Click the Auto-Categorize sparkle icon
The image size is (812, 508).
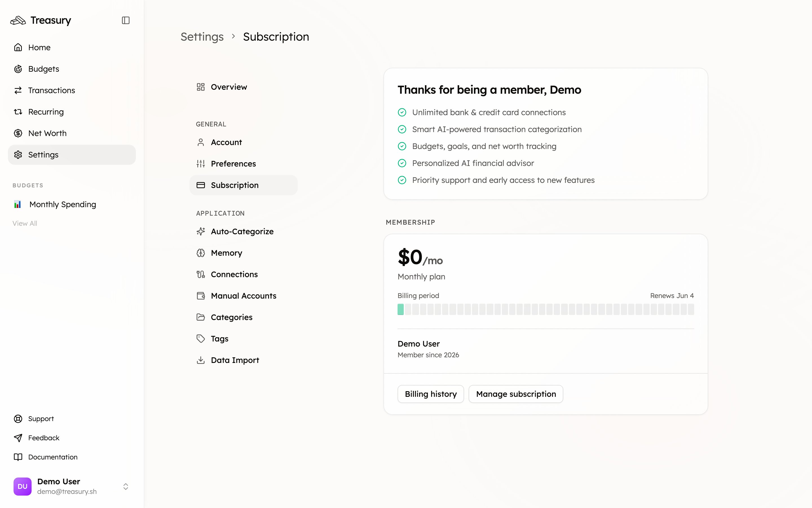pos(201,231)
